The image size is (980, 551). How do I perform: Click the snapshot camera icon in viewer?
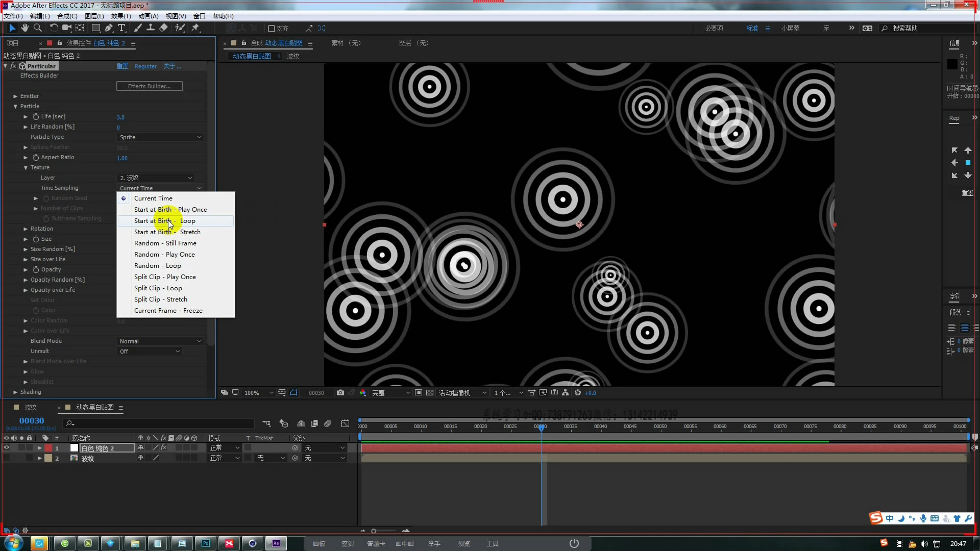point(340,393)
